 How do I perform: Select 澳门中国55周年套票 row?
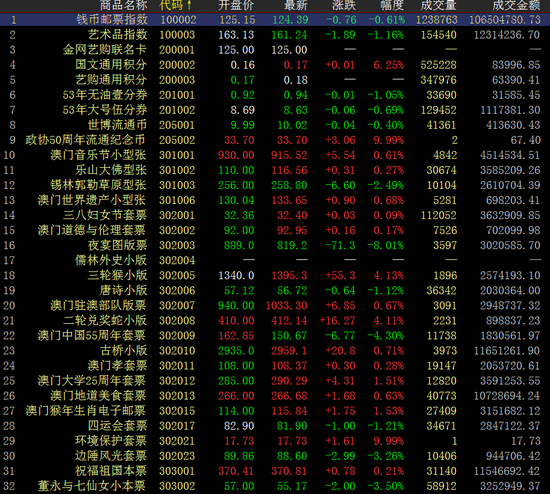[275, 336]
